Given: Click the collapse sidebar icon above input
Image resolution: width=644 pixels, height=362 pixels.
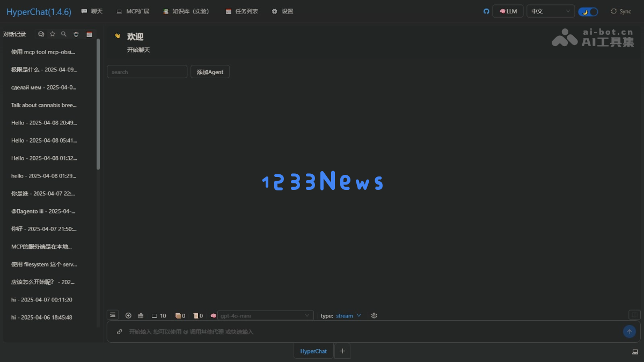Looking at the screenshot, I should (113, 315).
